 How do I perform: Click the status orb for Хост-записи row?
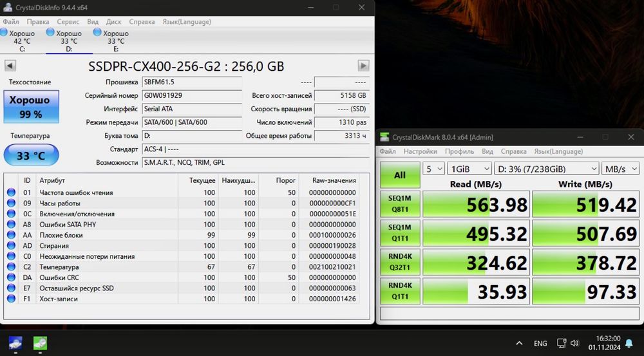pyautogui.click(x=11, y=299)
